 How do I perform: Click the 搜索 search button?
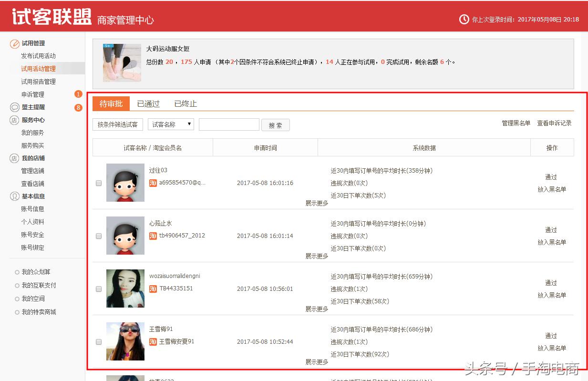(x=276, y=124)
